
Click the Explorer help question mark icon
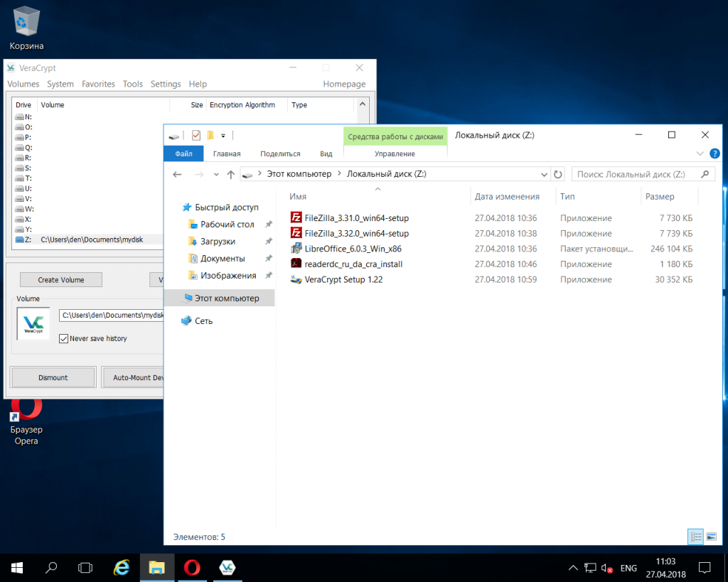(x=714, y=153)
